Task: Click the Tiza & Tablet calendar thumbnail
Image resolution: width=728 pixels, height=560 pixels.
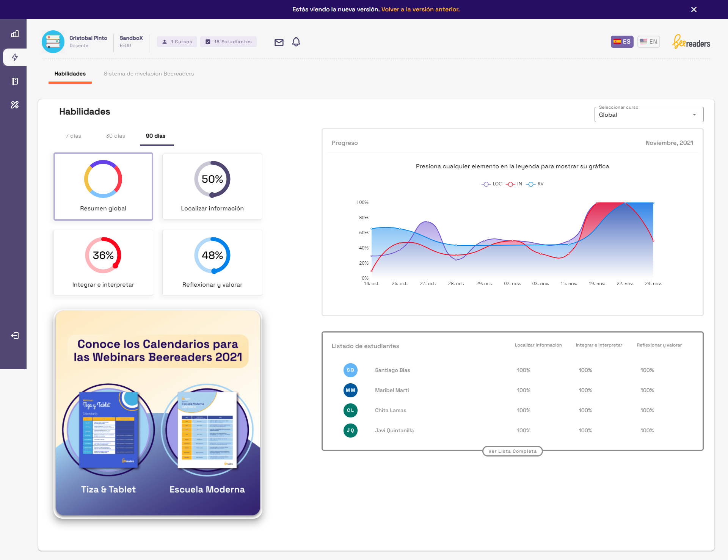Action: point(108,430)
